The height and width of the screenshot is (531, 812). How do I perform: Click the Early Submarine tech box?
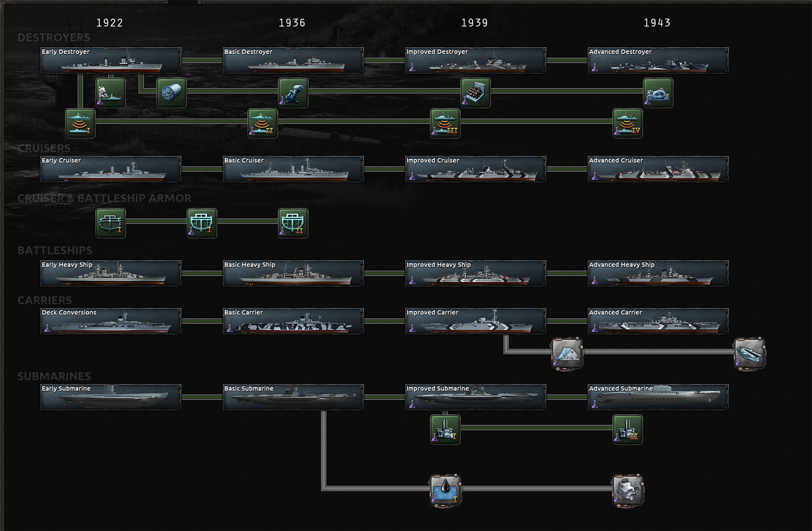click(111, 397)
